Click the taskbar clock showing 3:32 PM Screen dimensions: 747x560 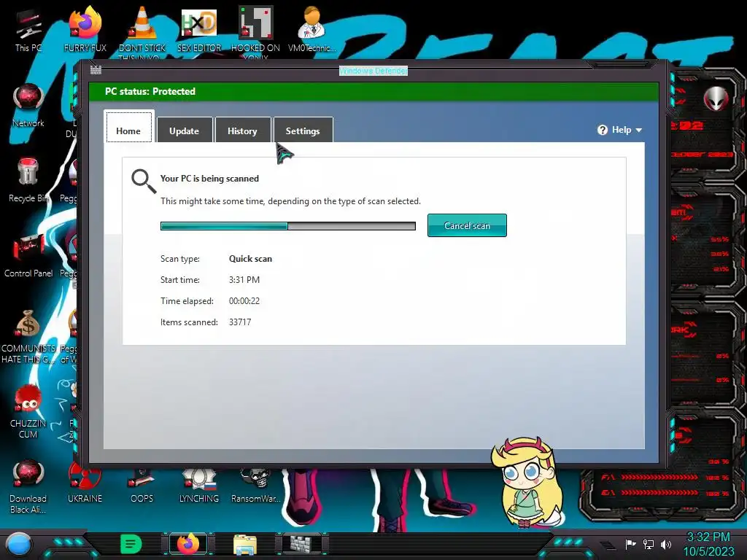tap(708, 537)
